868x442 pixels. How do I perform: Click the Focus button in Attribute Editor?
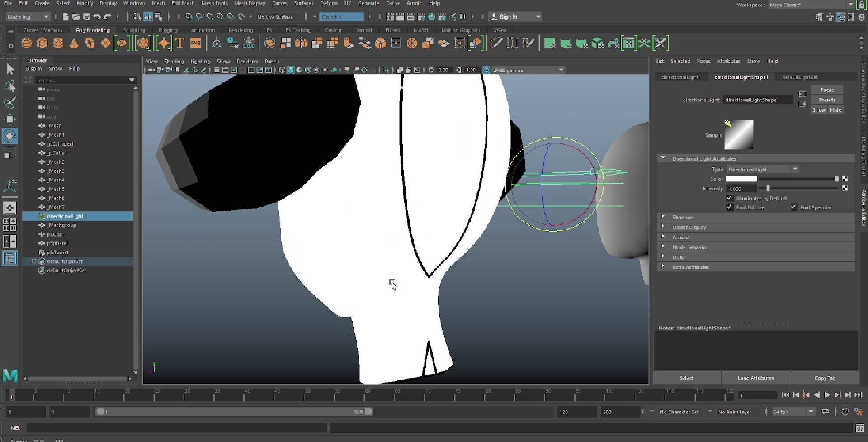pyautogui.click(x=827, y=90)
